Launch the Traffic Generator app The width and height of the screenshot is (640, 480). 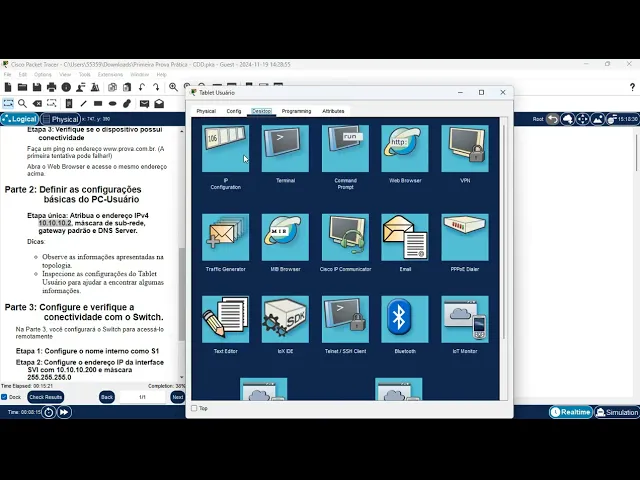225,237
